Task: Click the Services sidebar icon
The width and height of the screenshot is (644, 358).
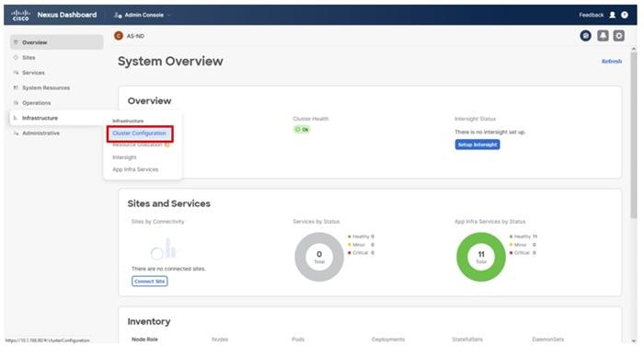Action: (x=16, y=73)
